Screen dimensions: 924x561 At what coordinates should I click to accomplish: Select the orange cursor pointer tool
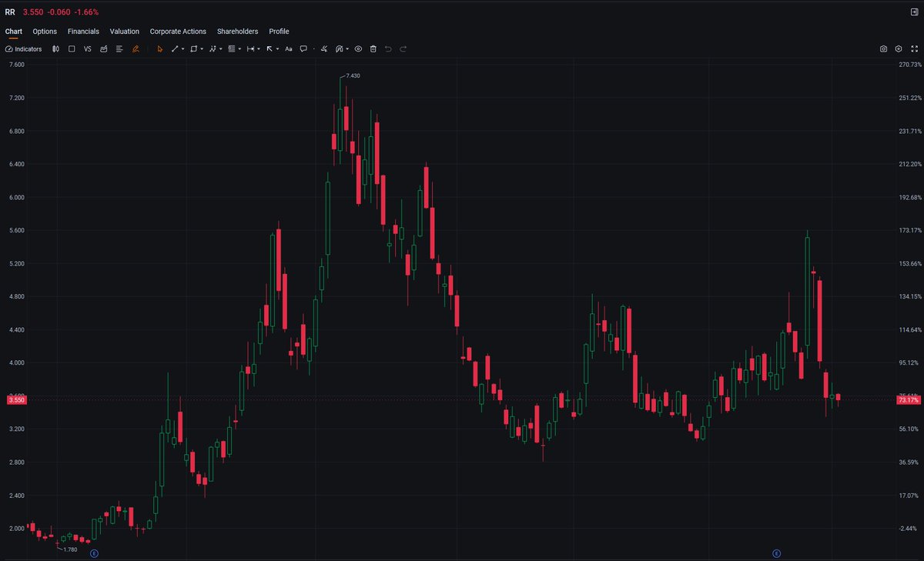(160, 48)
